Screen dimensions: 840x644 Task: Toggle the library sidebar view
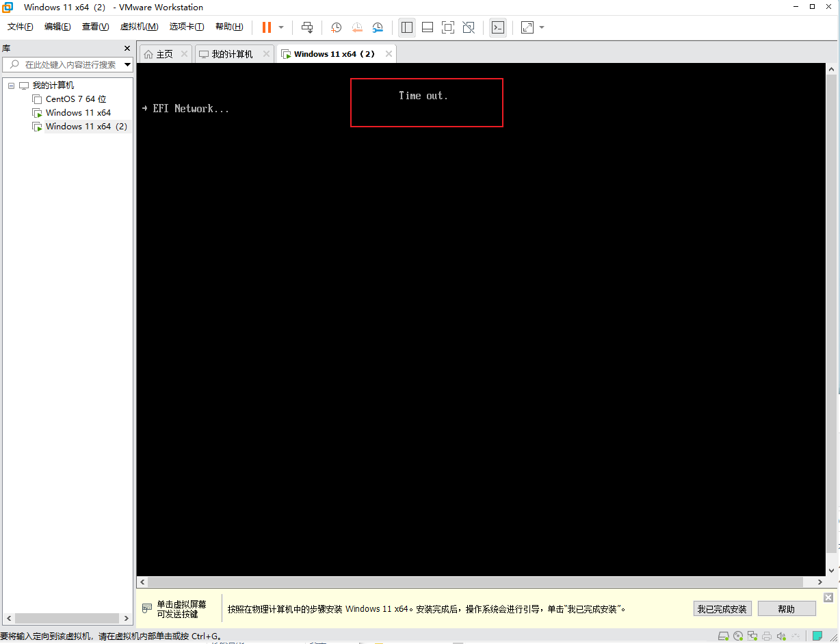tap(407, 27)
